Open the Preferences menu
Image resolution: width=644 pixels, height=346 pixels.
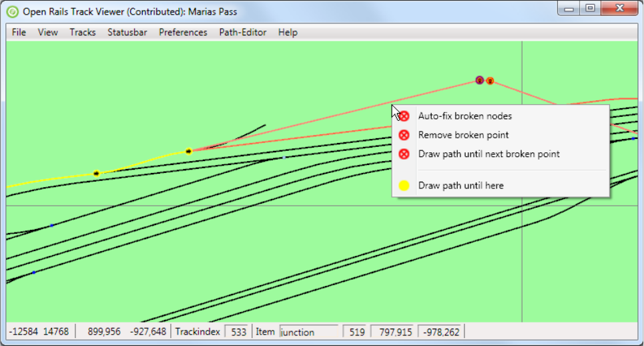183,32
